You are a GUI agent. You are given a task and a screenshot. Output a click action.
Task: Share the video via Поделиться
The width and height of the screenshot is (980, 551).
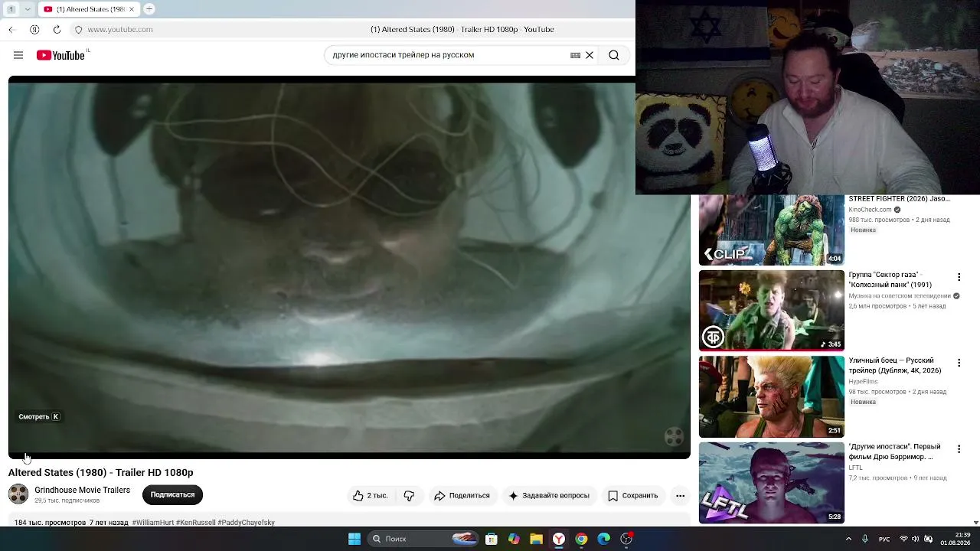tap(462, 496)
